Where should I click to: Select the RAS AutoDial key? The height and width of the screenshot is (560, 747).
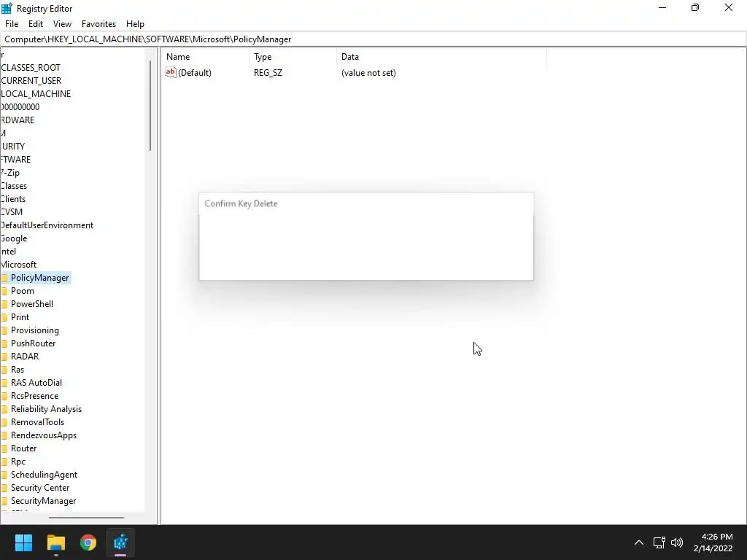pos(36,383)
